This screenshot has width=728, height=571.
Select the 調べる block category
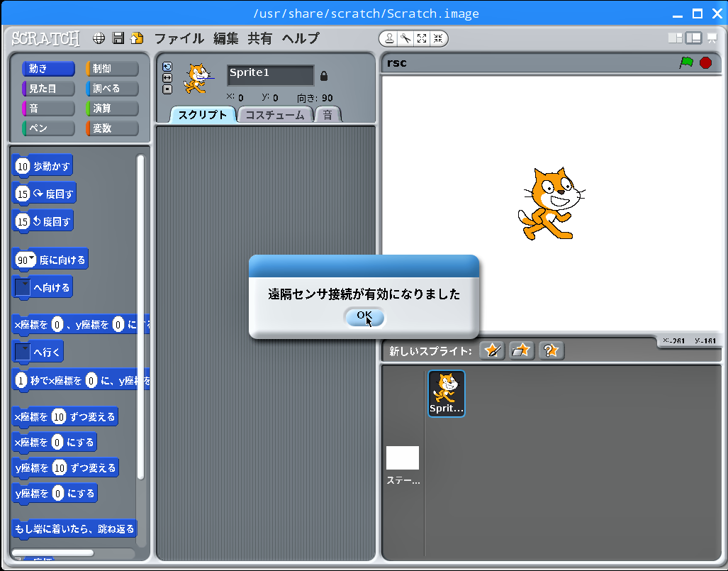point(113,88)
